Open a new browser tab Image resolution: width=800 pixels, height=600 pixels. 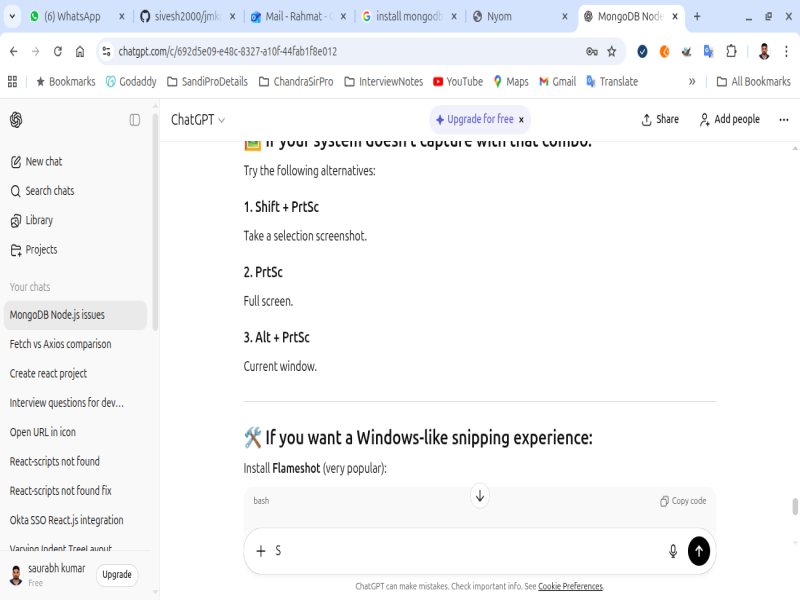(x=697, y=17)
